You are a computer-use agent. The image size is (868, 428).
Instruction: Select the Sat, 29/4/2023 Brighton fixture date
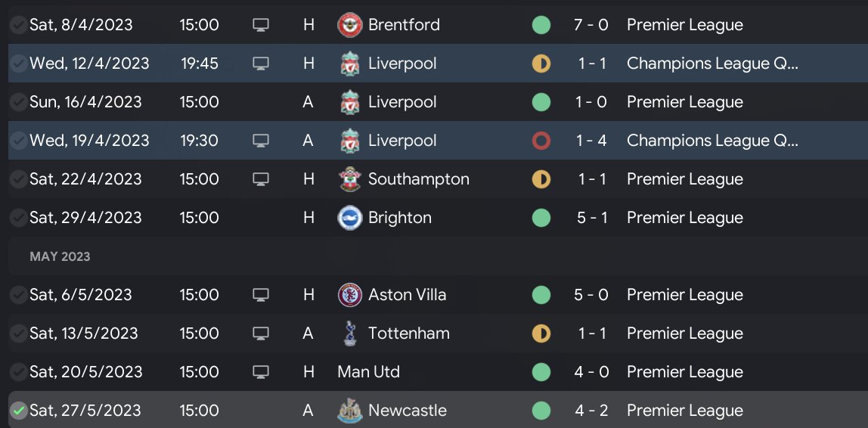point(85,218)
